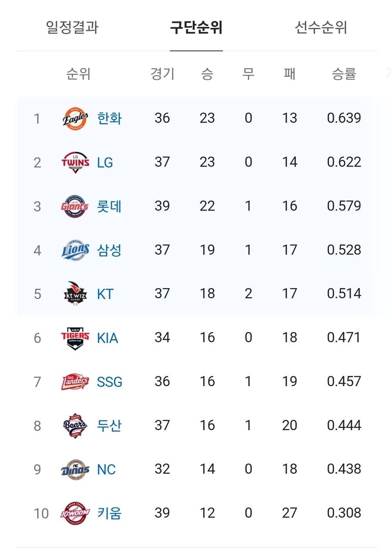Image resolution: width=392 pixels, height=550 pixels.
Task: Open the 선수순위 tab
Action: coord(321,27)
